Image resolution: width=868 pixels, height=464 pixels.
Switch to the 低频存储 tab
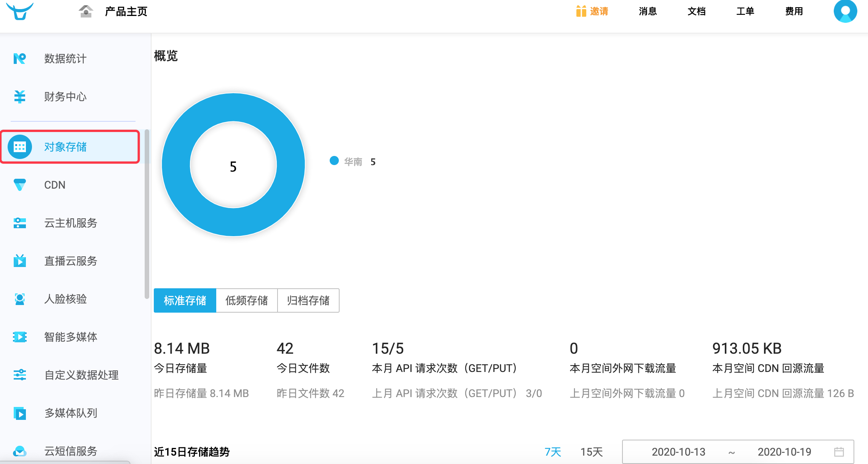coord(246,300)
